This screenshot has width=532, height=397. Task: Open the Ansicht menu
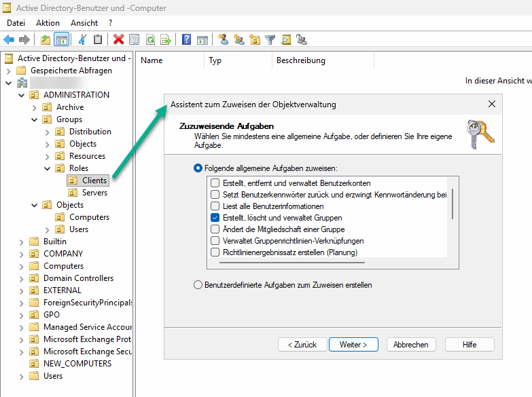pos(84,23)
